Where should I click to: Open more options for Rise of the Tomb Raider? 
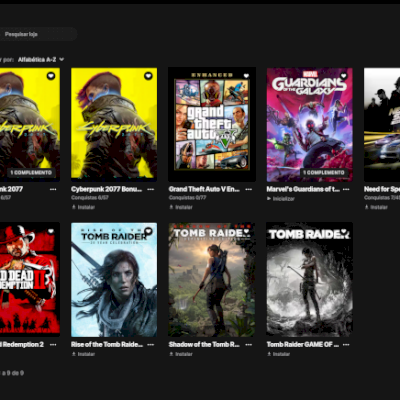coord(151,345)
